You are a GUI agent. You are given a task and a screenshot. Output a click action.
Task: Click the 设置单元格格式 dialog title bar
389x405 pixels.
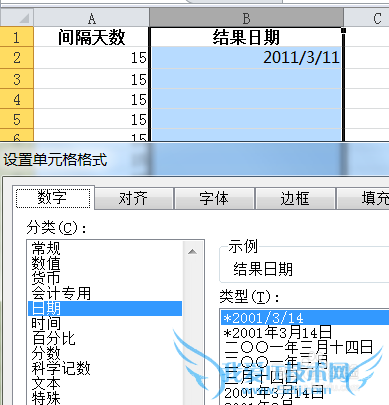click(x=194, y=160)
